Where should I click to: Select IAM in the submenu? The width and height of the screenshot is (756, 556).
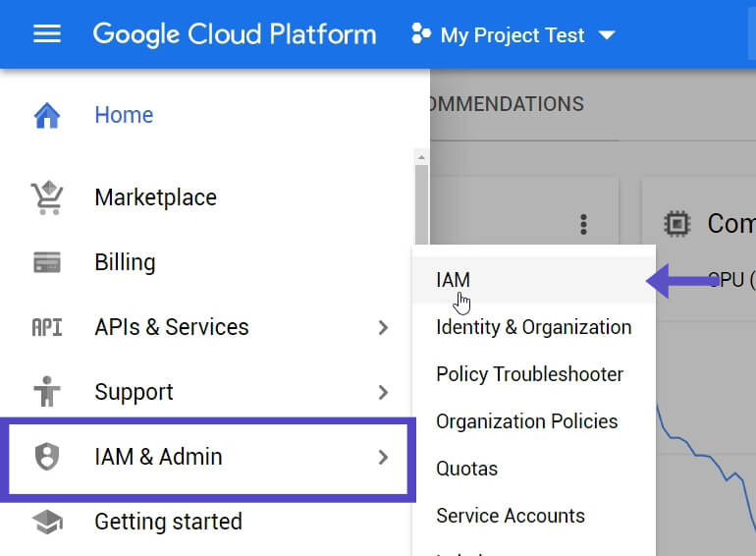click(x=534, y=280)
